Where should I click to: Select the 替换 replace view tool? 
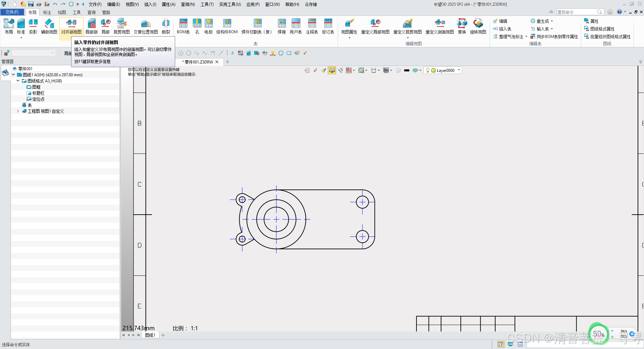click(x=462, y=27)
